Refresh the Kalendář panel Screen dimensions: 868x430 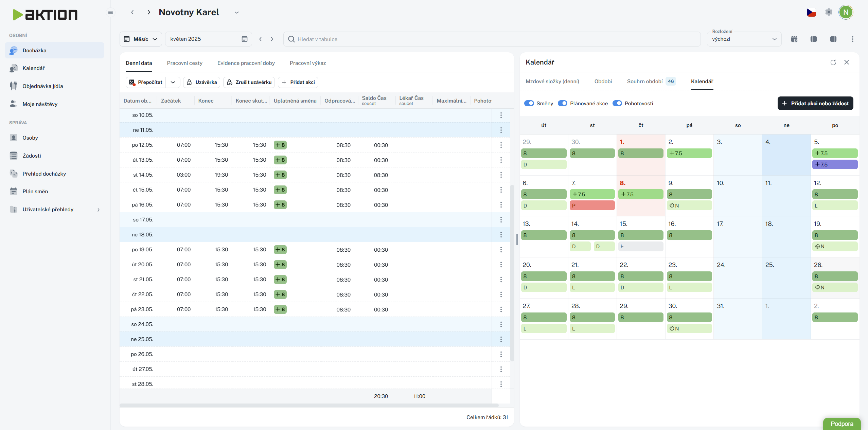coord(833,62)
